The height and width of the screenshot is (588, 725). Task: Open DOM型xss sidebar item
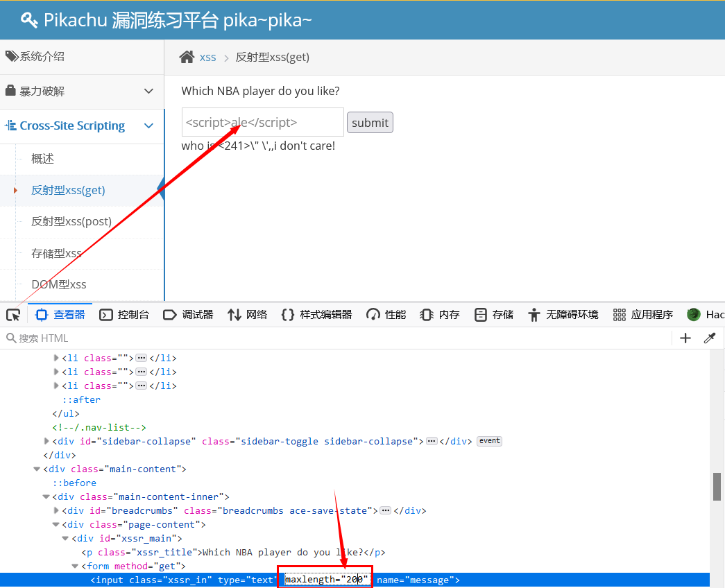coord(59,284)
